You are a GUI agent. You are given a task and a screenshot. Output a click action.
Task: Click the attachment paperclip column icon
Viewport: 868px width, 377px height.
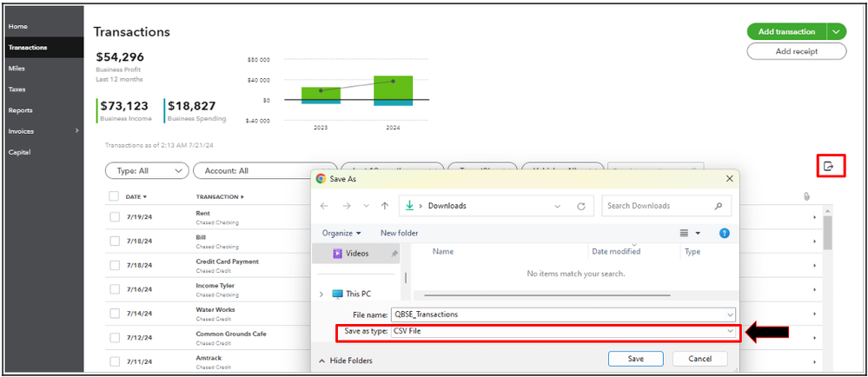click(x=806, y=196)
